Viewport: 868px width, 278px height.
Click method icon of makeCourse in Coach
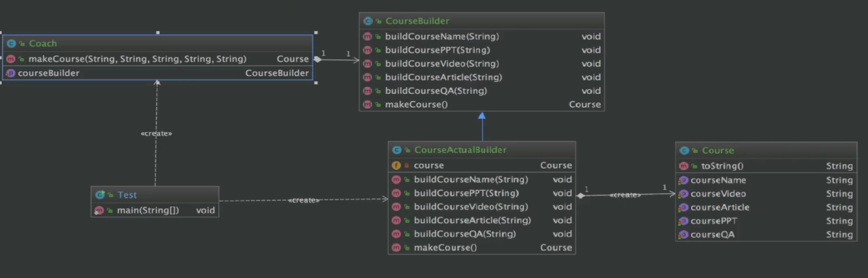click(x=11, y=59)
